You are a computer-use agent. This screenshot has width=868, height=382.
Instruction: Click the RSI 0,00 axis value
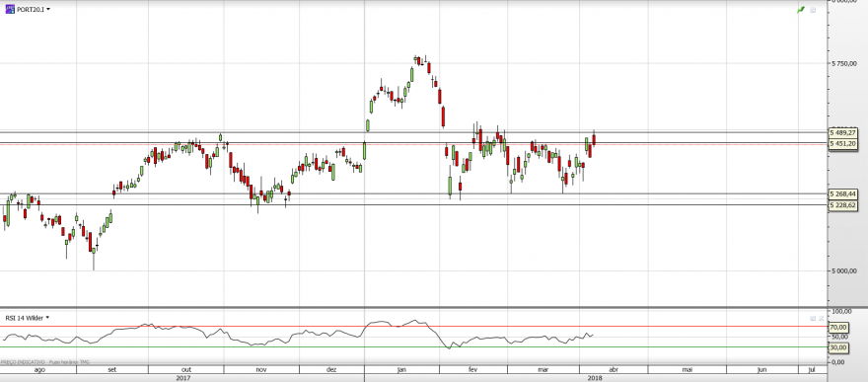[838, 361]
